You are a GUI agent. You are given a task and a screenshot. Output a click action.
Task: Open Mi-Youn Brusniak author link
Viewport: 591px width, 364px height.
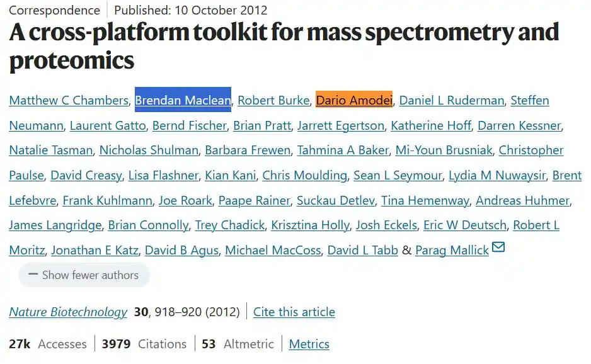[444, 151]
